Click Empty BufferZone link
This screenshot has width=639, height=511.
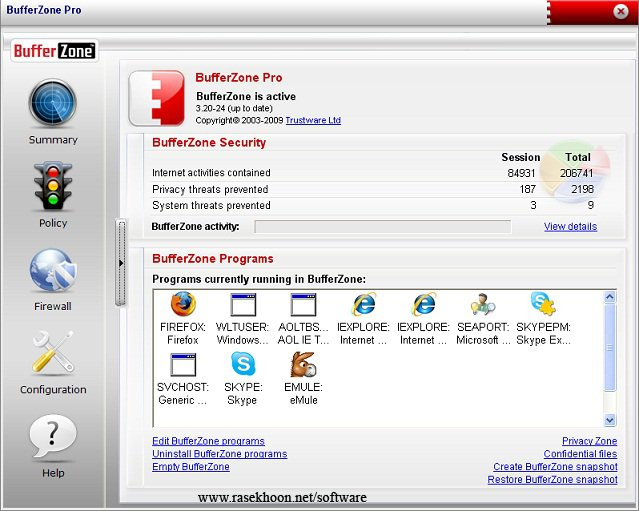pyautogui.click(x=191, y=467)
